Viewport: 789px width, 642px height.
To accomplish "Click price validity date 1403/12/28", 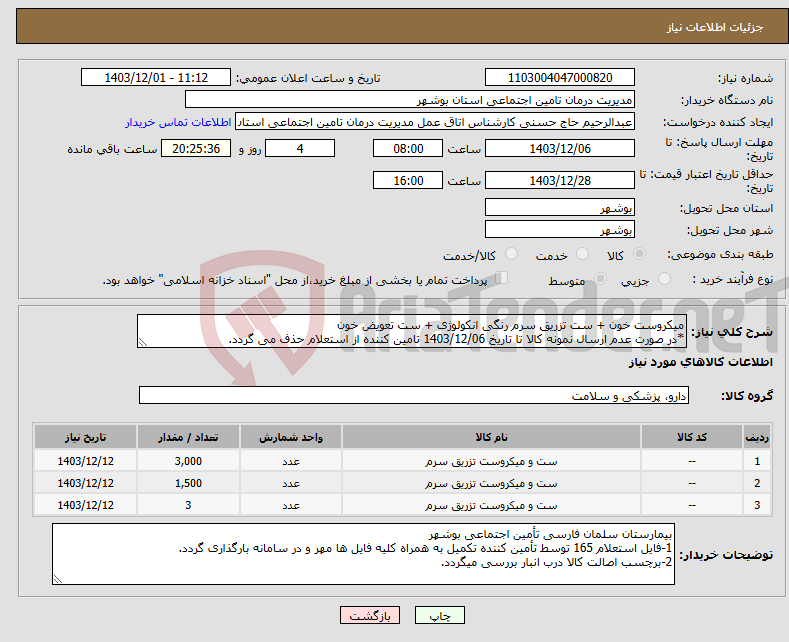I will tap(560, 180).
